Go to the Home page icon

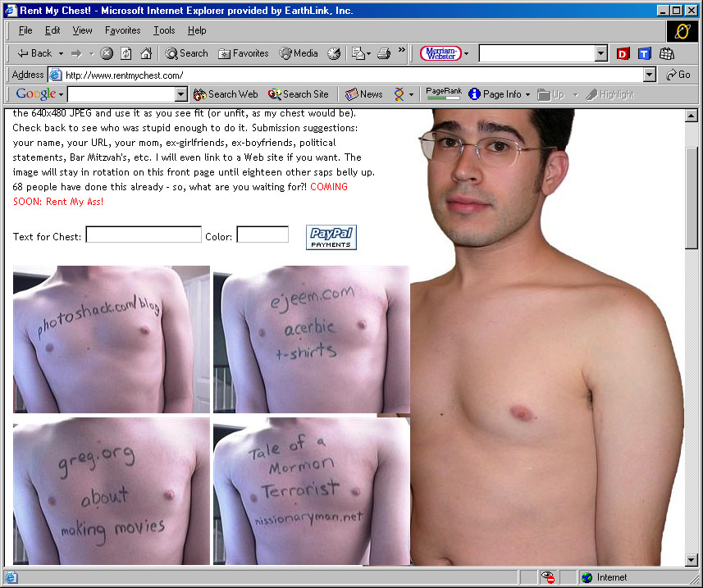pyautogui.click(x=146, y=53)
